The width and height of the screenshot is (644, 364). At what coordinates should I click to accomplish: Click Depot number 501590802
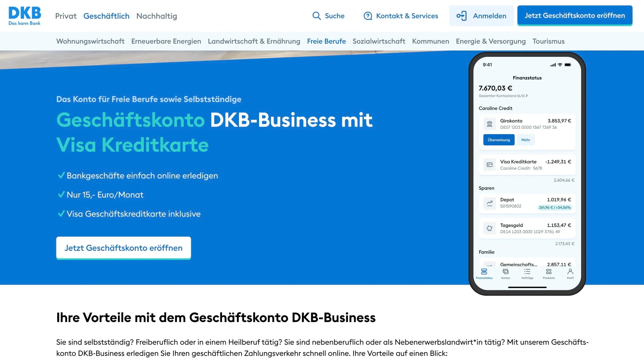(x=511, y=206)
